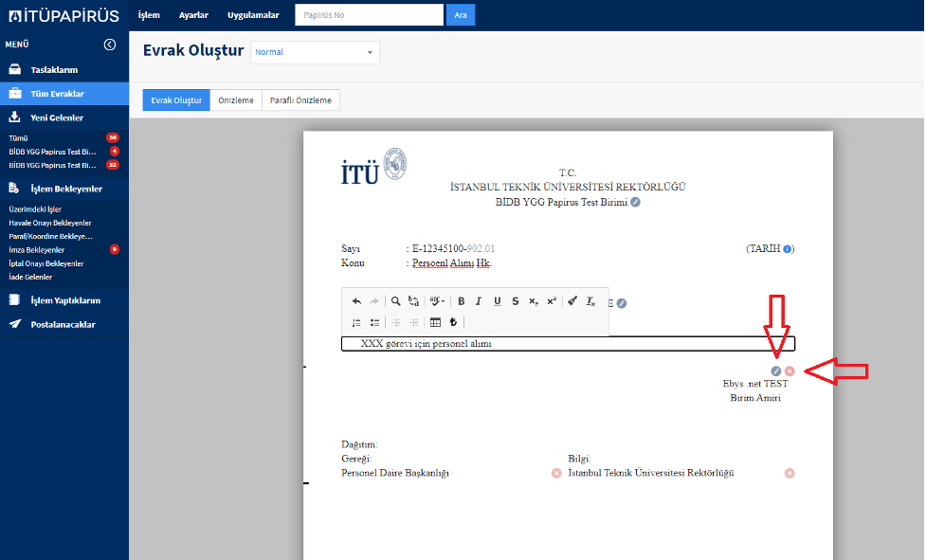Open Yeni Gelenler section
926x560 pixels.
(x=64, y=118)
